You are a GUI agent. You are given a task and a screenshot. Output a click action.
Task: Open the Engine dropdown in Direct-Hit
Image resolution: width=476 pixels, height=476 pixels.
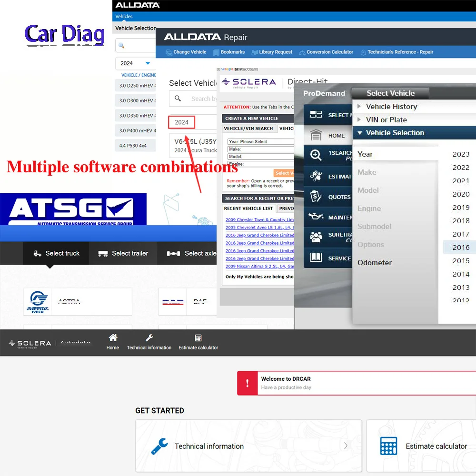pos(261,164)
